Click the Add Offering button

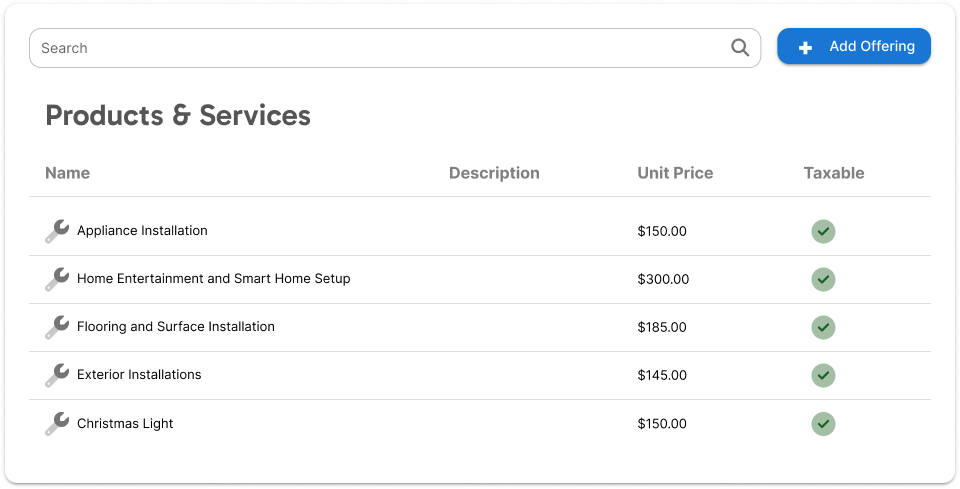tap(854, 46)
